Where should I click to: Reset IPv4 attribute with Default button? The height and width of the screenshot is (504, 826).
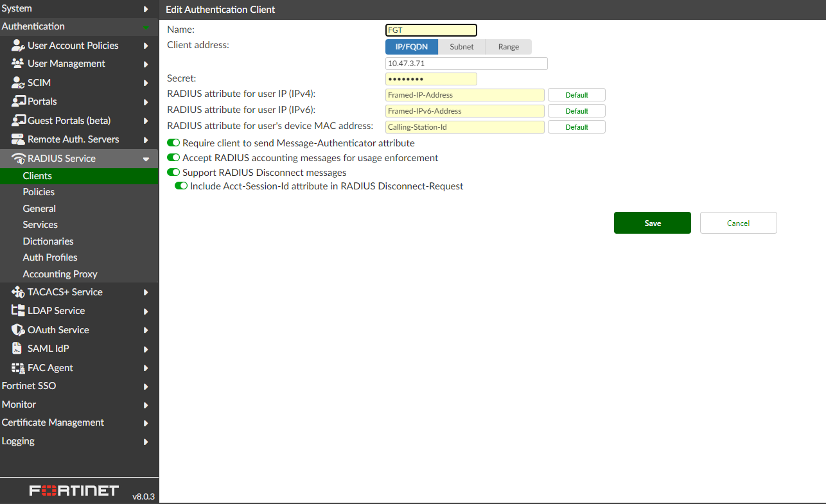tap(577, 95)
